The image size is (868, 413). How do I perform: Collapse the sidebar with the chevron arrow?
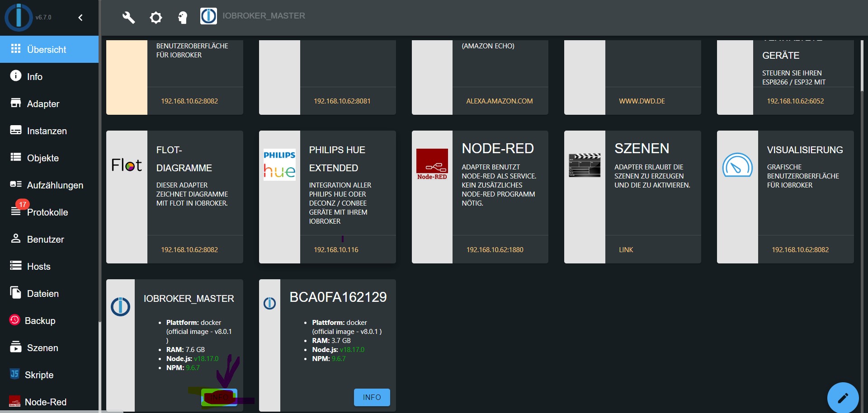(x=80, y=18)
